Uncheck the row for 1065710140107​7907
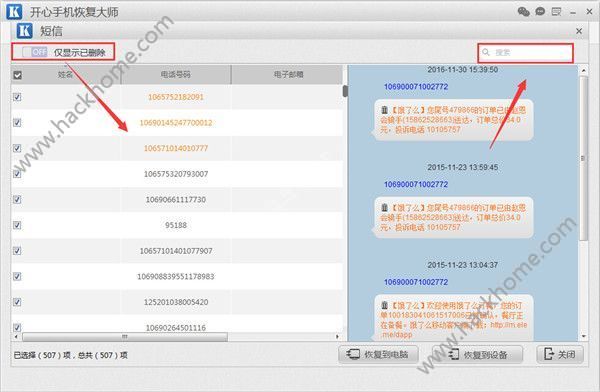Viewport: 600px width, 392px height. pos(17,251)
